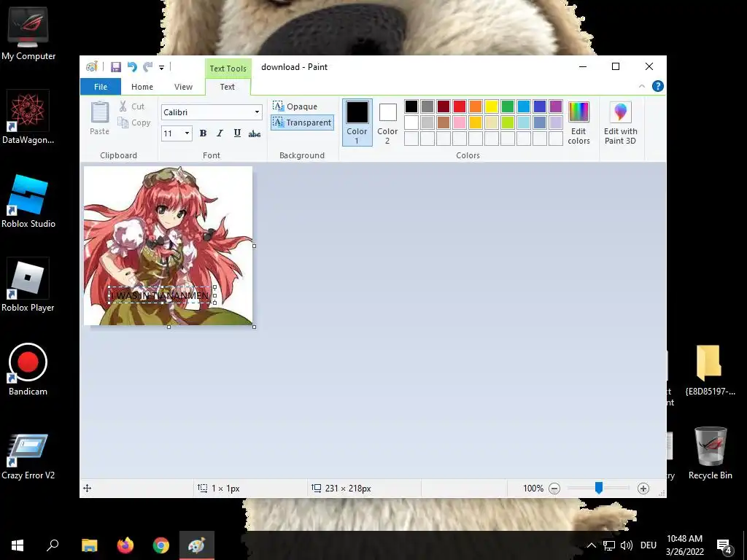Select Color 1 foreground button
The image size is (747, 560).
pyautogui.click(x=357, y=122)
